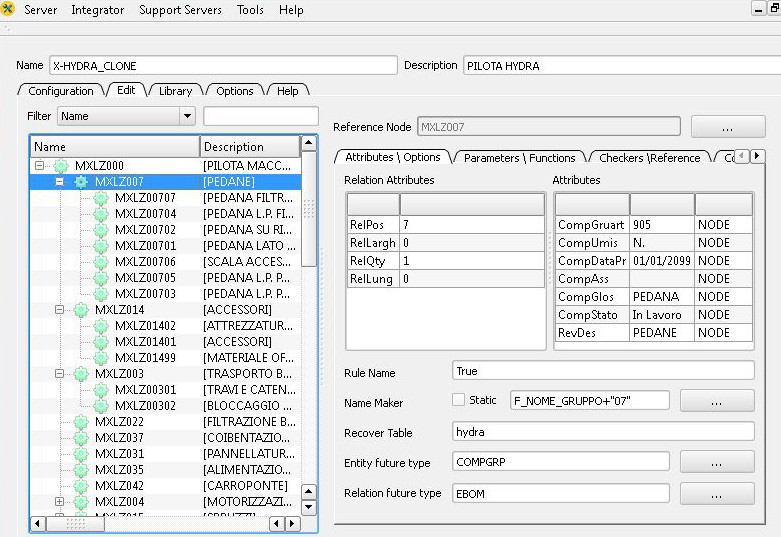Click the node icon beside MXLZ022
Screen dimensions: 781x537
coord(80,422)
